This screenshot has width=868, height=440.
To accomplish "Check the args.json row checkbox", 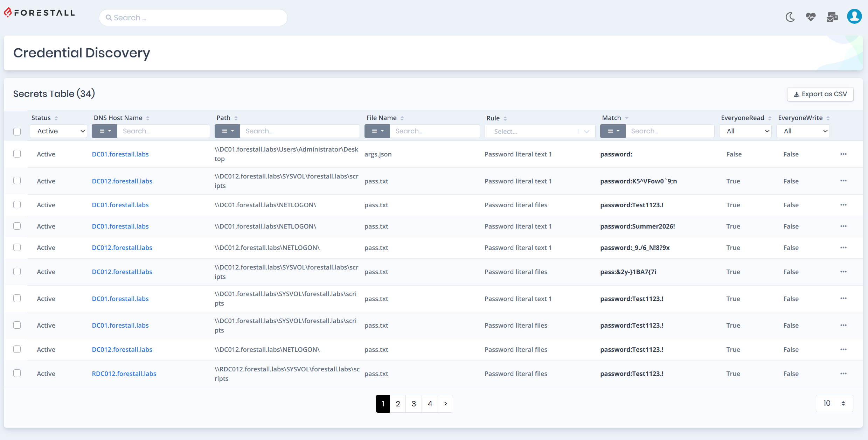I will pos(17,154).
